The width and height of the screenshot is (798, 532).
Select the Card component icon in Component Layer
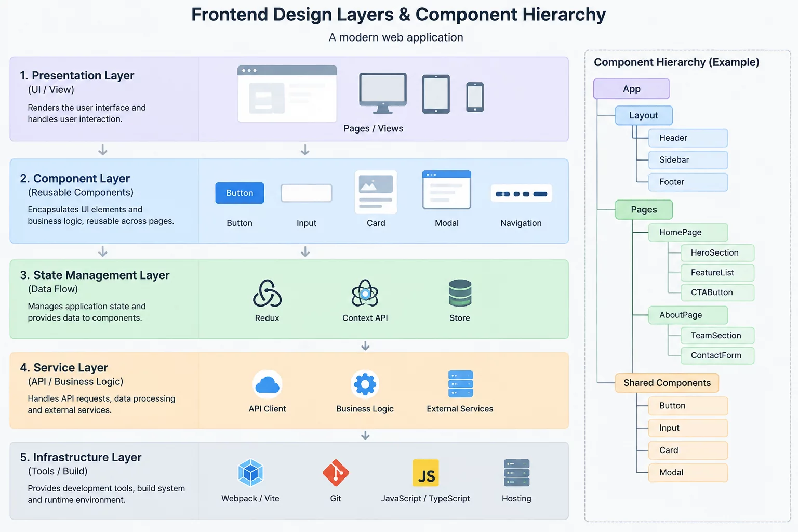point(376,192)
